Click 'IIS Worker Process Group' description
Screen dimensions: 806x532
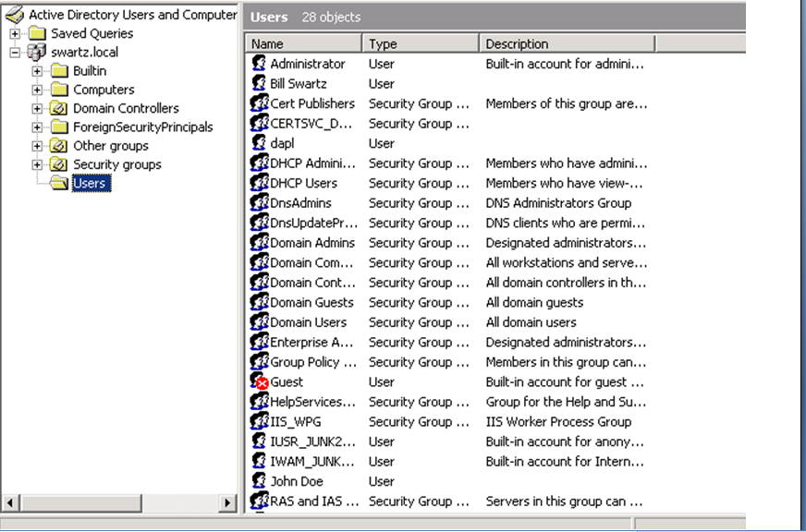tap(558, 421)
